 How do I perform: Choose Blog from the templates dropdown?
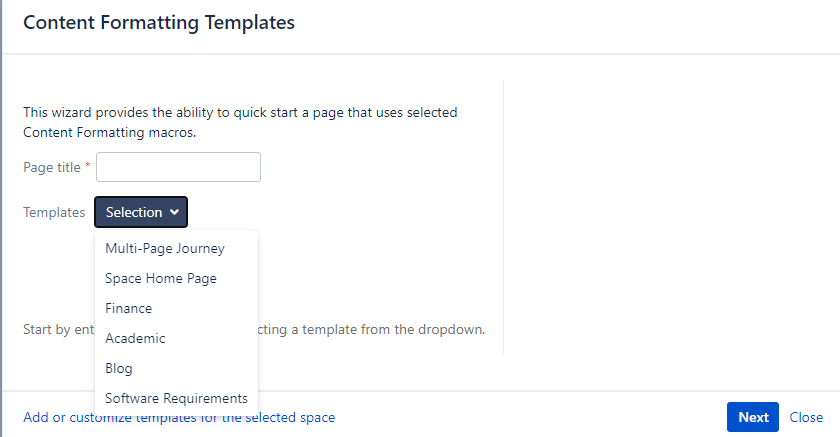[x=119, y=368]
